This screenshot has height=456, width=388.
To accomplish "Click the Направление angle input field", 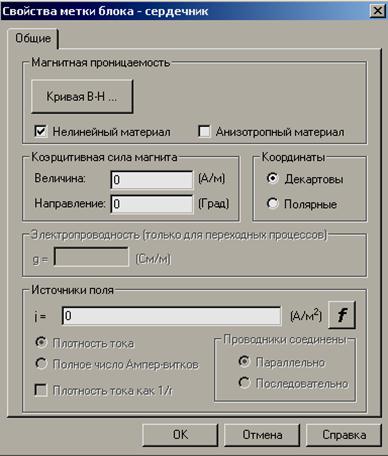I will [152, 204].
